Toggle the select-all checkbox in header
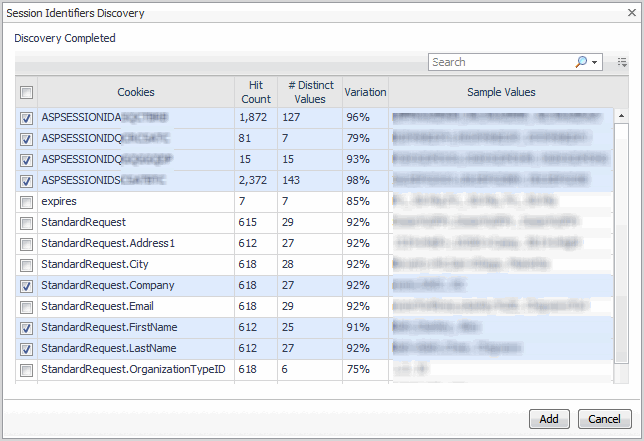The width and height of the screenshot is (644, 441). coord(27,93)
